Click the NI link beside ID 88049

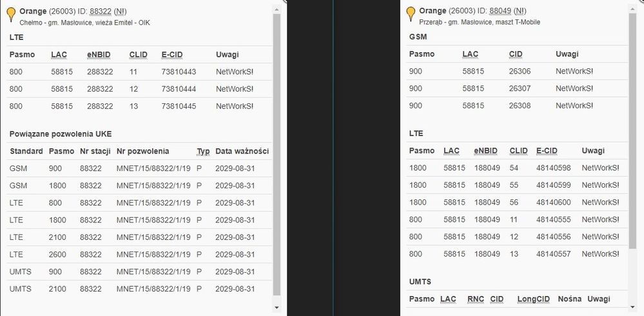[520, 11]
